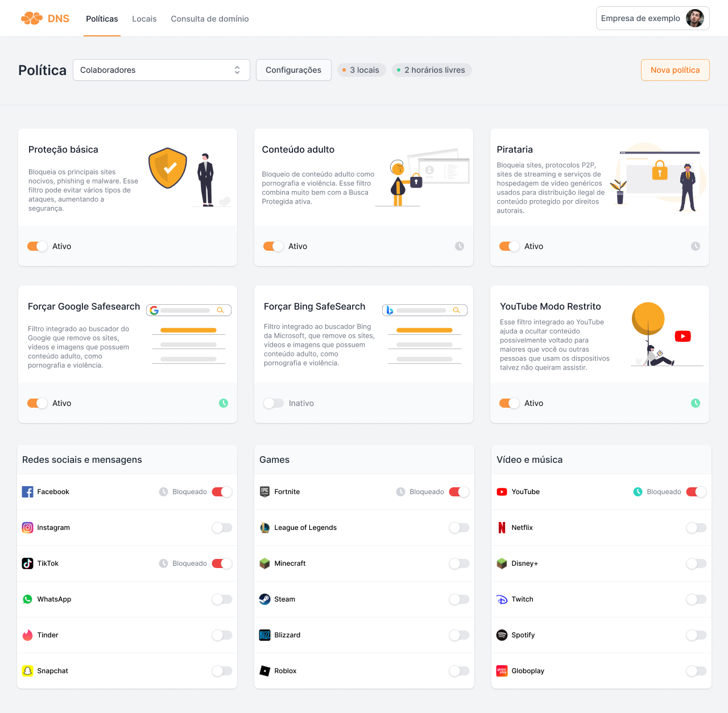Enable Forçar Bing SafeSearch toggle
The height and width of the screenshot is (713, 728).
pos(274,403)
